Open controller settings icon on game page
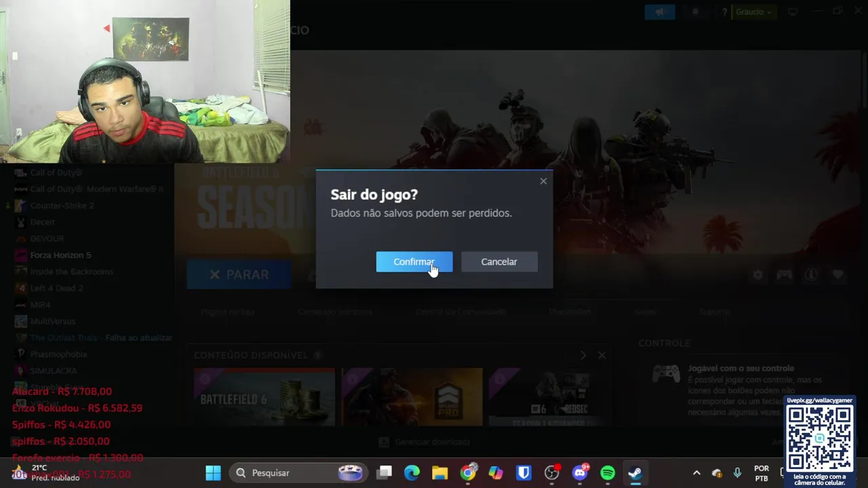The image size is (868, 488). (784, 274)
